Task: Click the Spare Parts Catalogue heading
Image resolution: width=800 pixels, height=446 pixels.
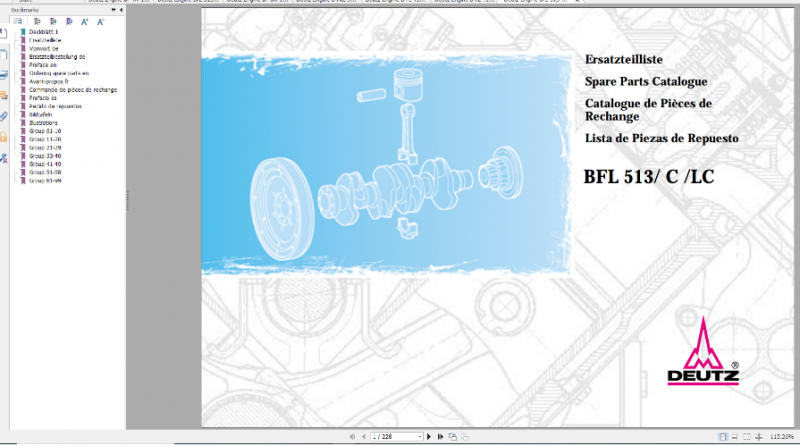Action: (x=646, y=82)
